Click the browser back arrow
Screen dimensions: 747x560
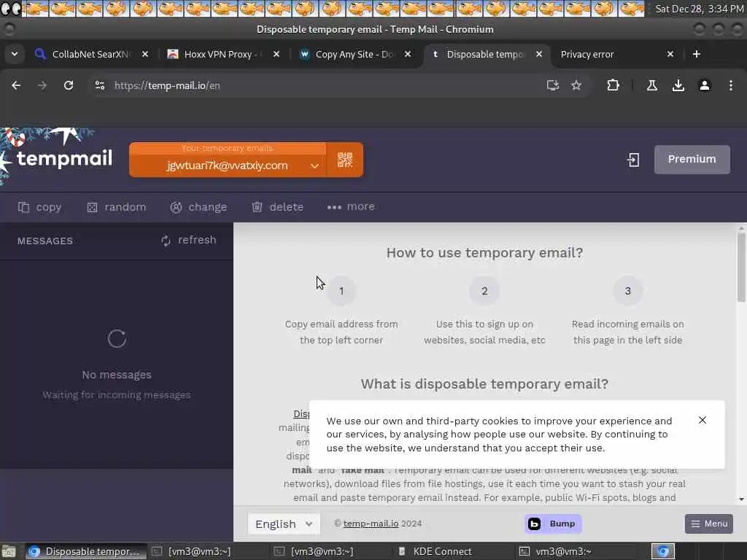click(x=16, y=85)
